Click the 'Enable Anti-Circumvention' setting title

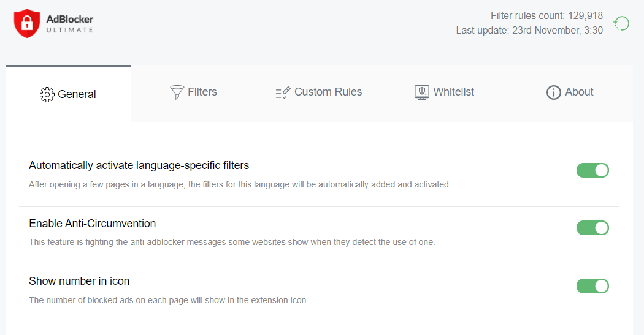[93, 224]
